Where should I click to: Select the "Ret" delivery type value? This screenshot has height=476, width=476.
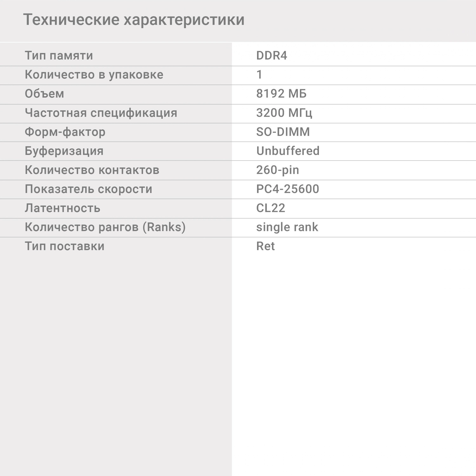pyautogui.click(x=265, y=246)
